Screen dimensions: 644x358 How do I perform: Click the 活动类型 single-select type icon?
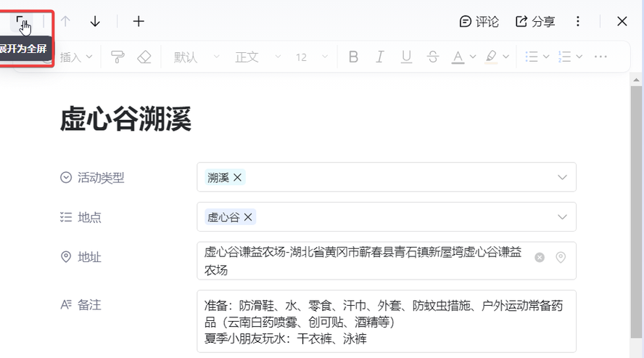[66, 178]
